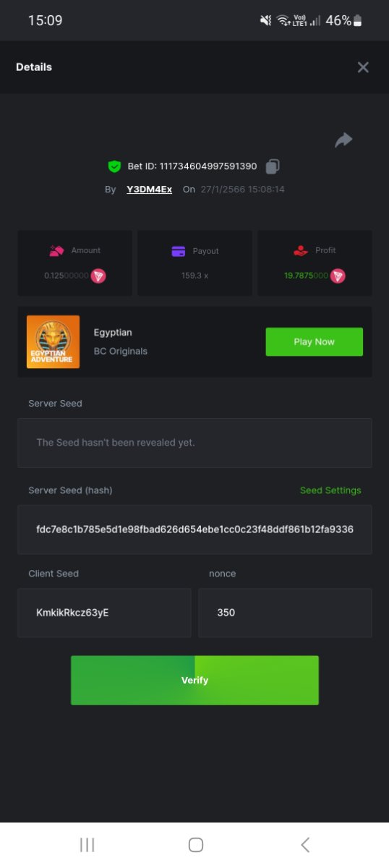Open Seed Settings
The image size is (389, 868).
pos(330,490)
